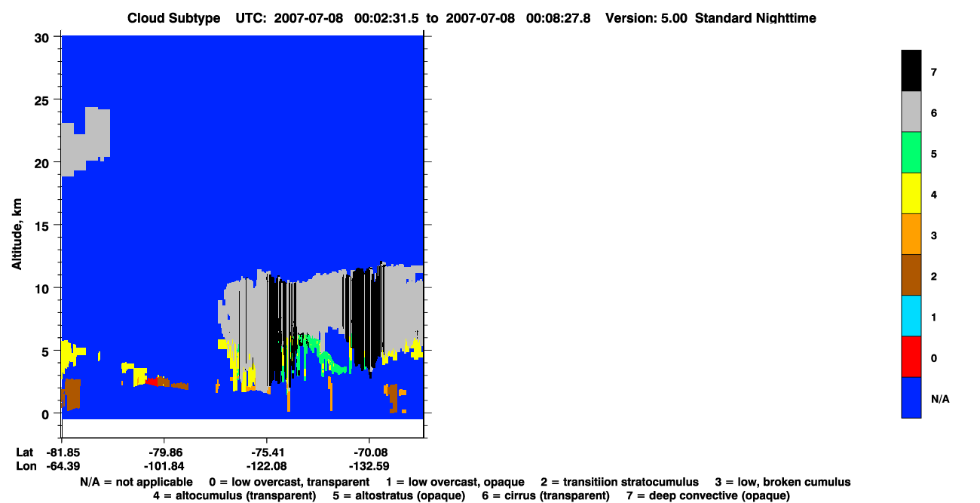
Task: Select the gray legend swatch labeled 6
Action: 911,112
